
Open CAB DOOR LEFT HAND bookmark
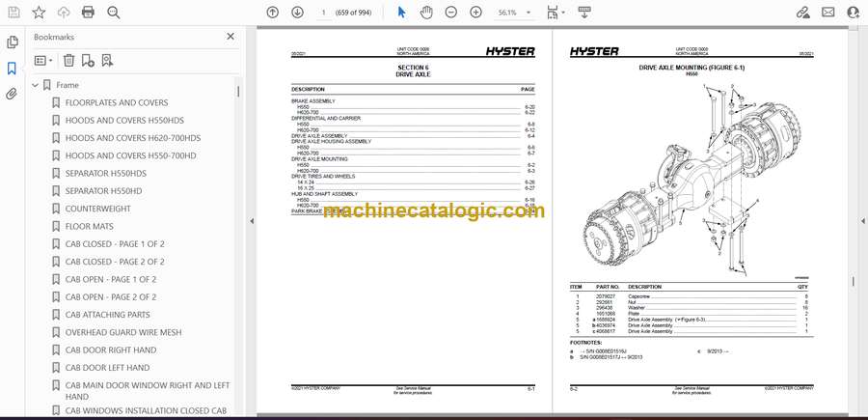pyautogui.click(x=107, y=368)
